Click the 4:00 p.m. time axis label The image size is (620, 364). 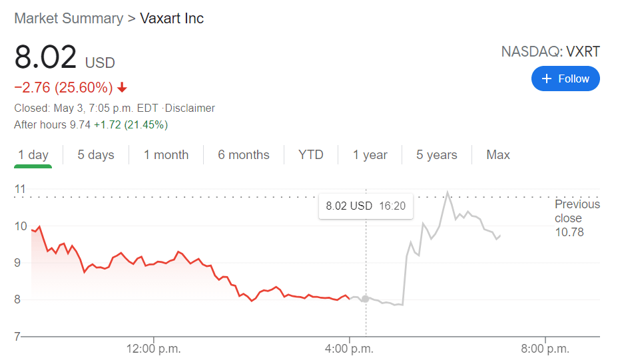[349, 348]
